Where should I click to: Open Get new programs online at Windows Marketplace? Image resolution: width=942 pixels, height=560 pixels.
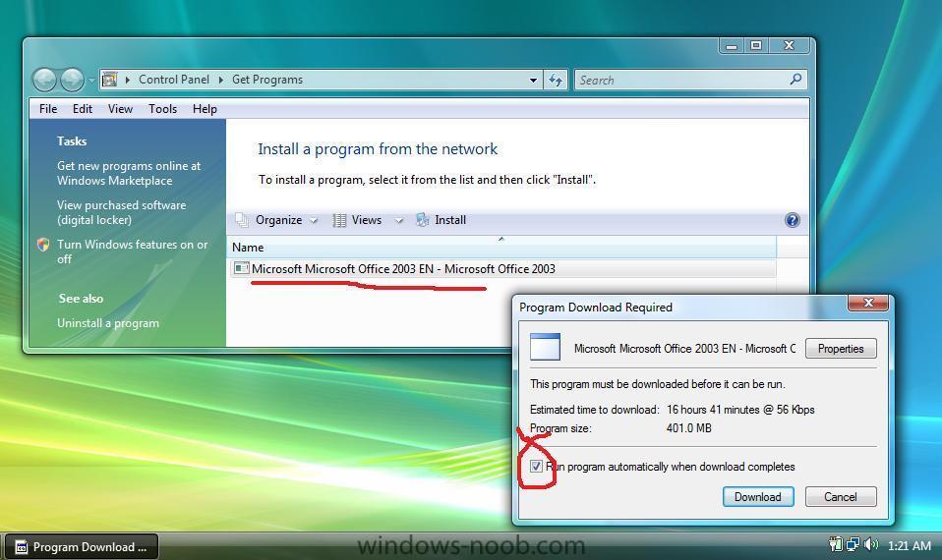[x=129, y=173]
